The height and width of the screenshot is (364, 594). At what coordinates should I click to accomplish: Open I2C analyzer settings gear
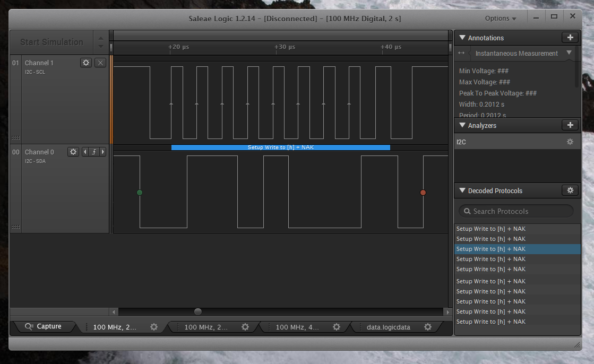coord(570,142)
